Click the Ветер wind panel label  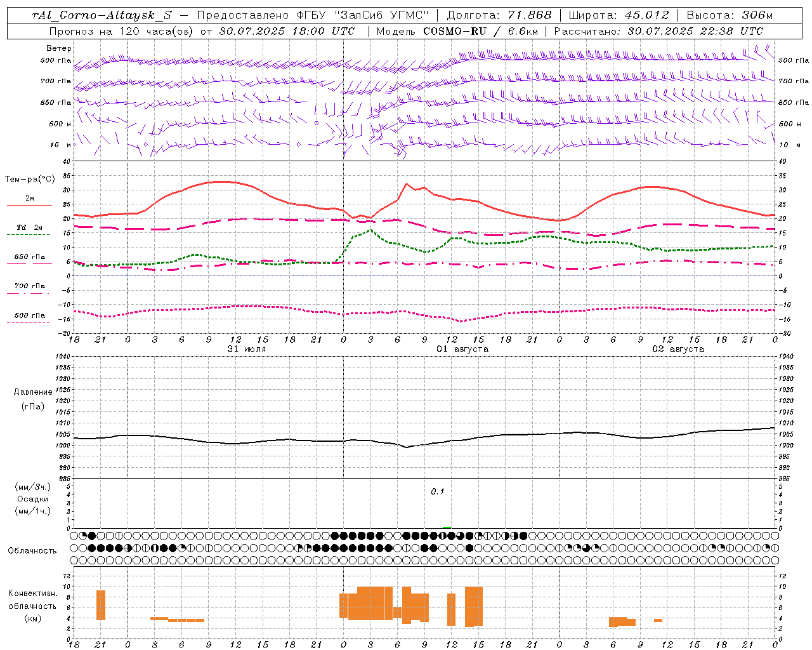pos(59,48)
